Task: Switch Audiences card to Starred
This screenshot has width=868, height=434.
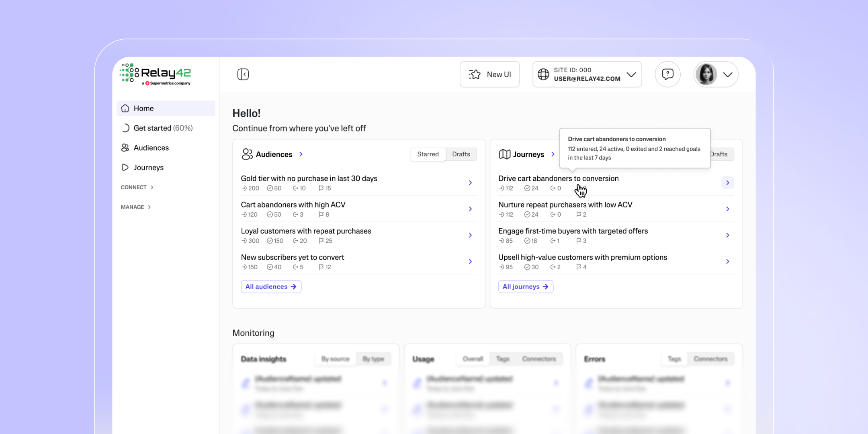Action: 428,154
